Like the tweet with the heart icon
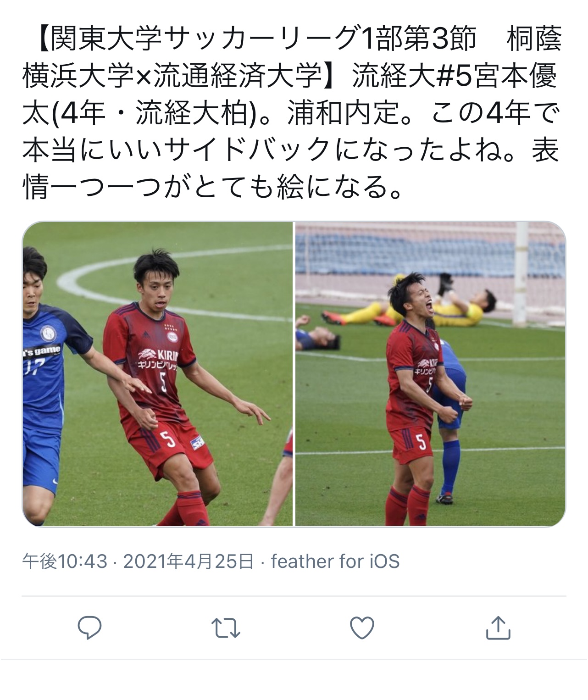The height and width of the screenshot is (700, 588). coord(362,628)
